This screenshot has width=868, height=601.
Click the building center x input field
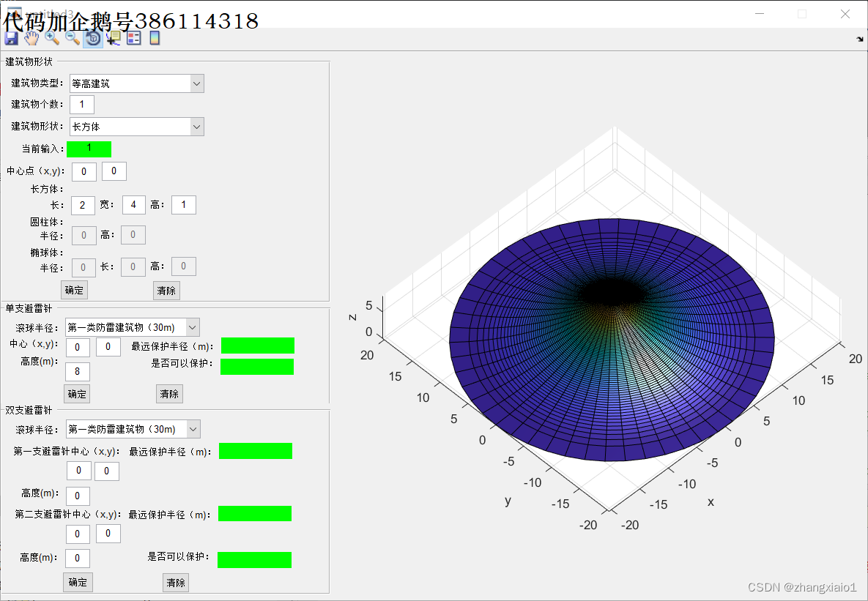tap(84, 171)
